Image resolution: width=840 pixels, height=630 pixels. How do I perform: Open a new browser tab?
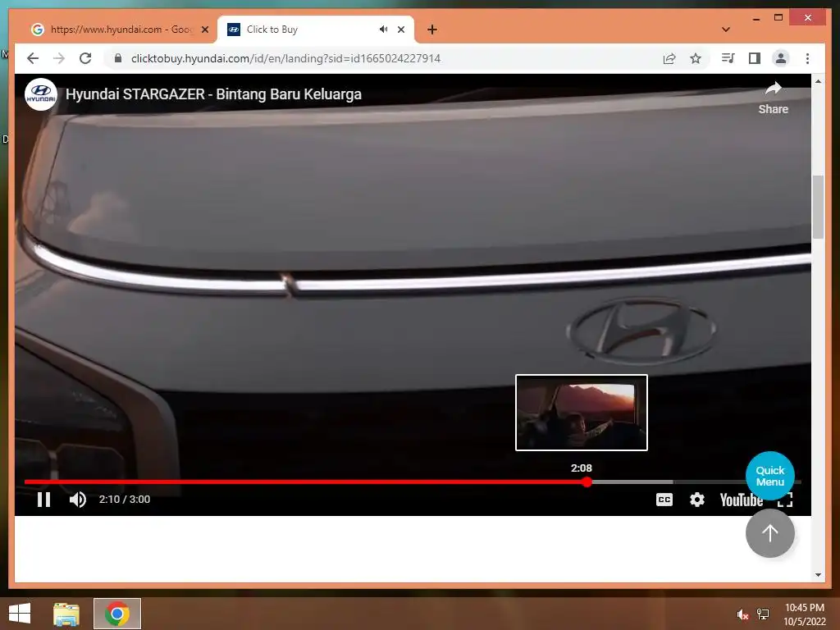point(432,30)
